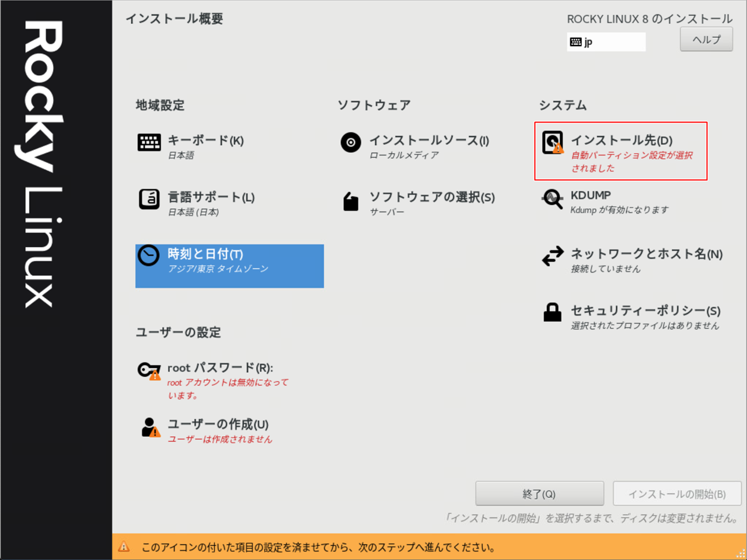The width and height of the screenshot is (747, 560).
Task: Click the 言語サポート language icon
Action: [149, 199]
